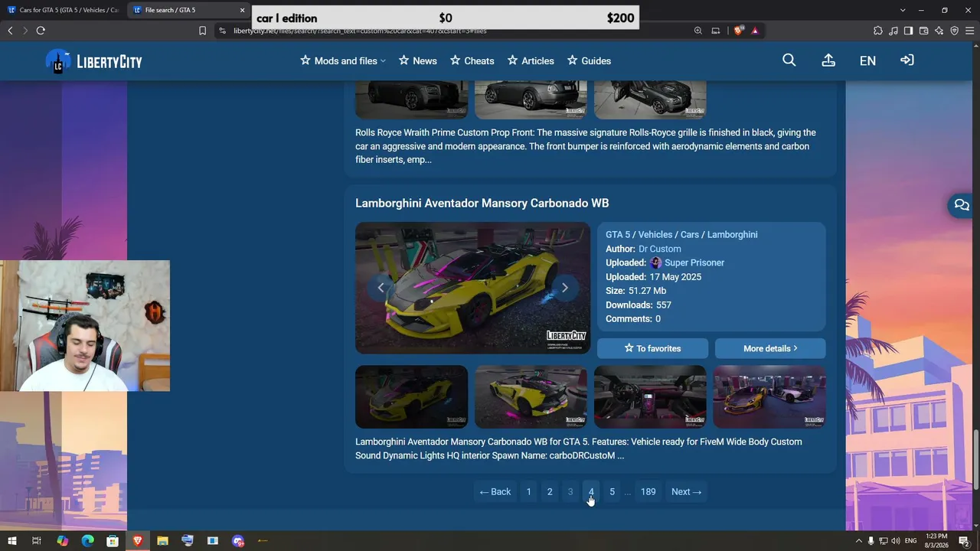Screen dimensions: 980x551
Task: Add Lamborghini Aventador to favorites
Action: tap(652, 348)
